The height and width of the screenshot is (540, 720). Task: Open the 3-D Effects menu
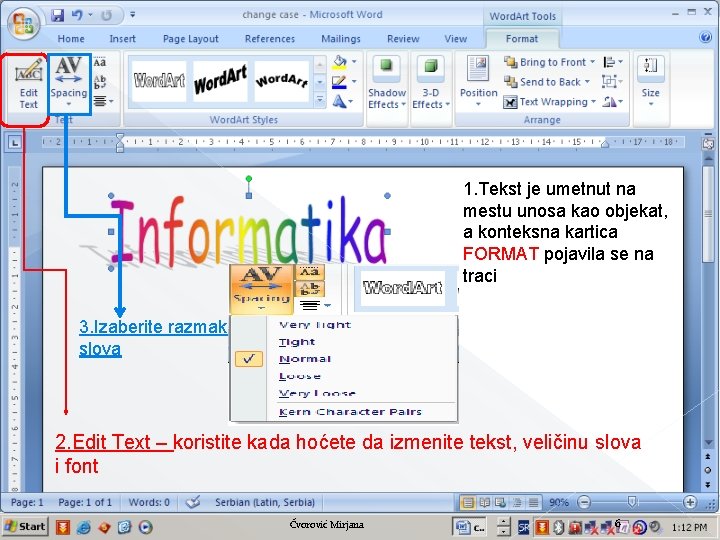click(x=430, y=84)
